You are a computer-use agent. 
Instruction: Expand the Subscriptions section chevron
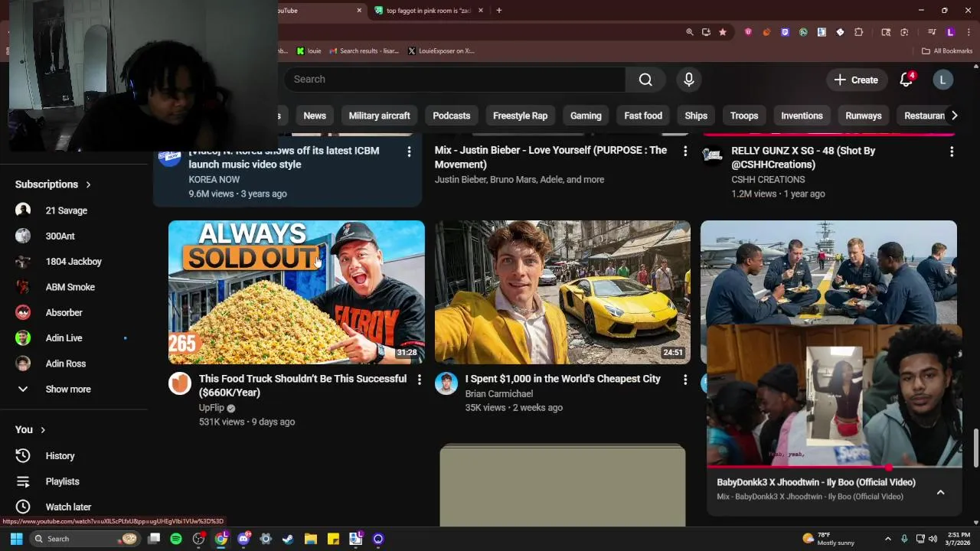[x=88, y=184]
